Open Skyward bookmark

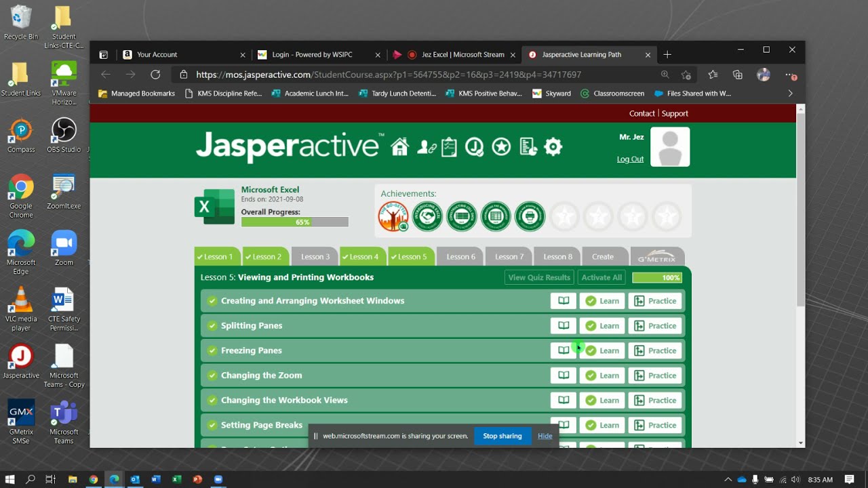point(552,94)
